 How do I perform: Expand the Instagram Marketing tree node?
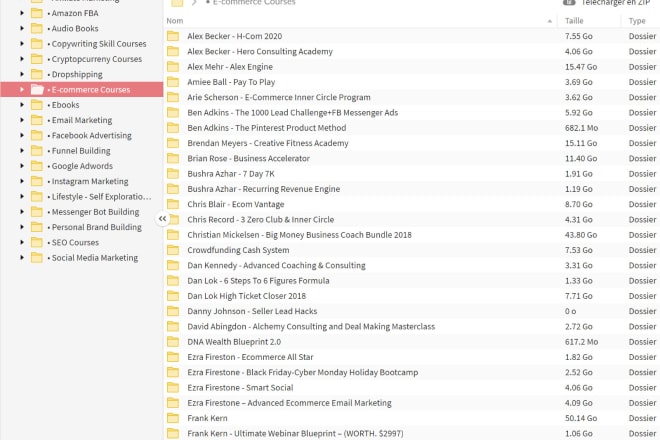(x=22, y=181)
